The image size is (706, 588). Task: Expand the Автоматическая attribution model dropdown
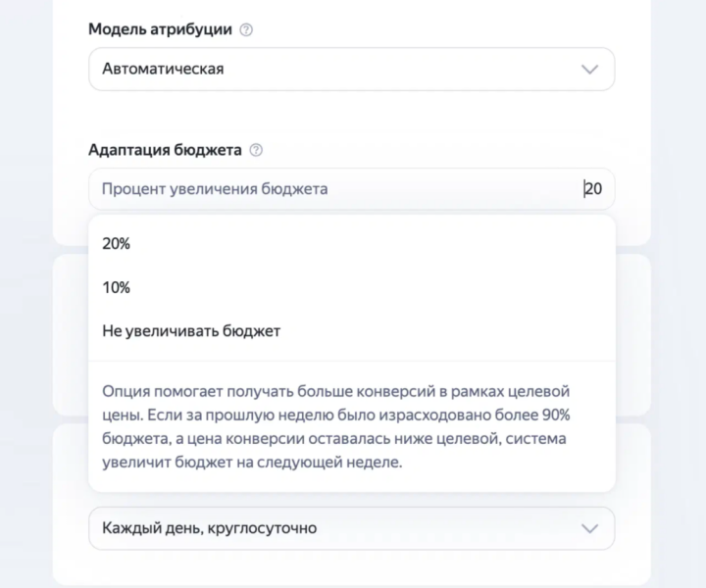(352, 70)
